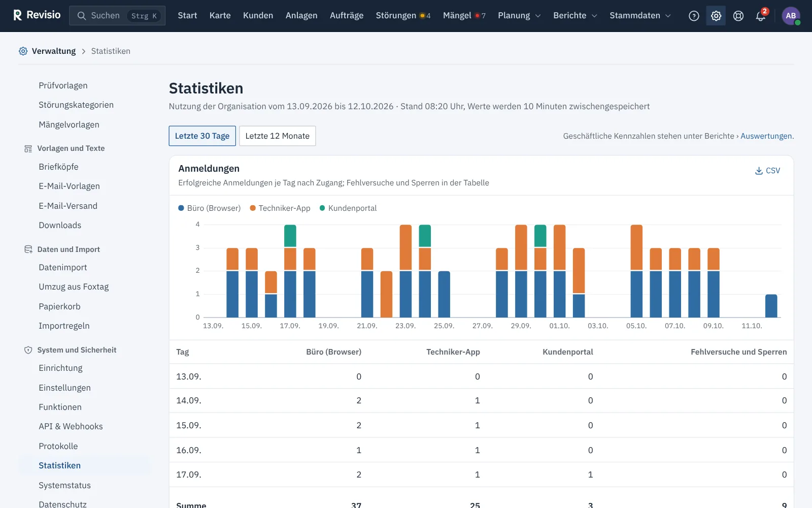Open the Mängel menu item
The width and height of the screenshot is (812, 508).
pos(464,16)
